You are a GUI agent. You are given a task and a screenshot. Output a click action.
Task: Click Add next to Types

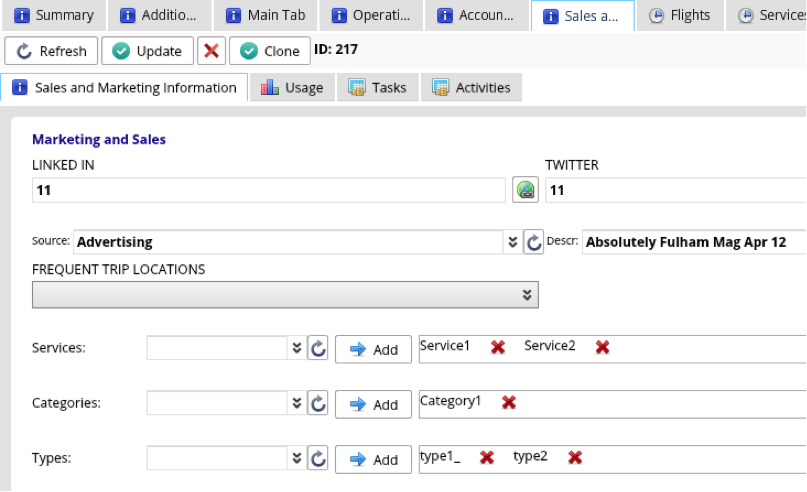[374, 459]
